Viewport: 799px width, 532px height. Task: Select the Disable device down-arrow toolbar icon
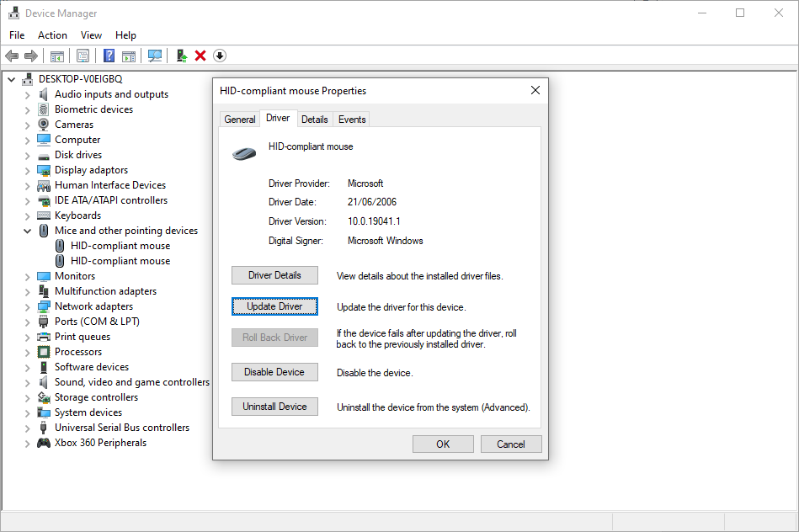(219, 56)
